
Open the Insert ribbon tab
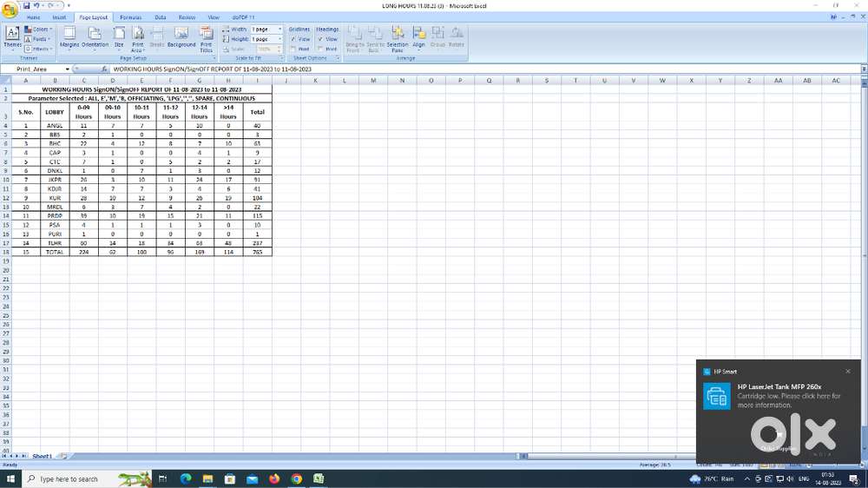[59, 17]
